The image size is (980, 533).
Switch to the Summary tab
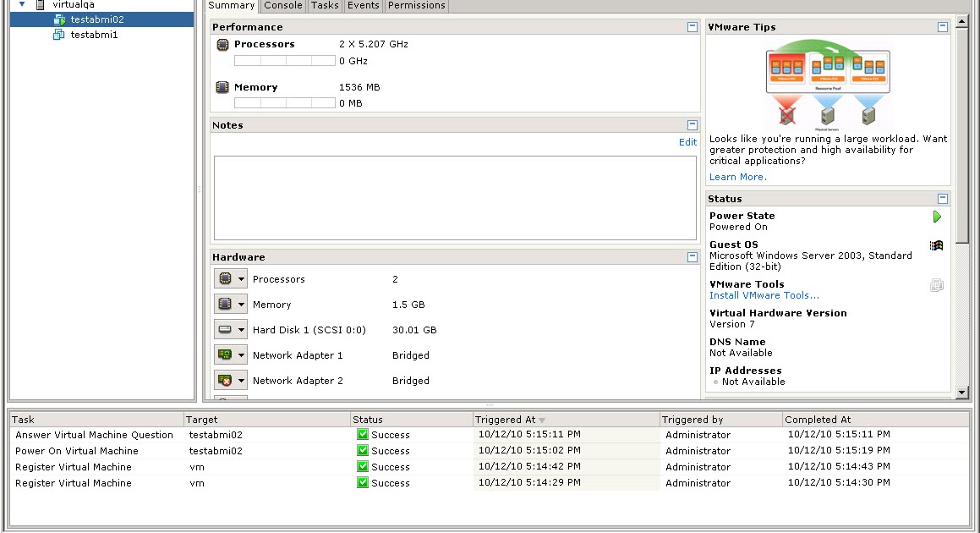[231, 6]
